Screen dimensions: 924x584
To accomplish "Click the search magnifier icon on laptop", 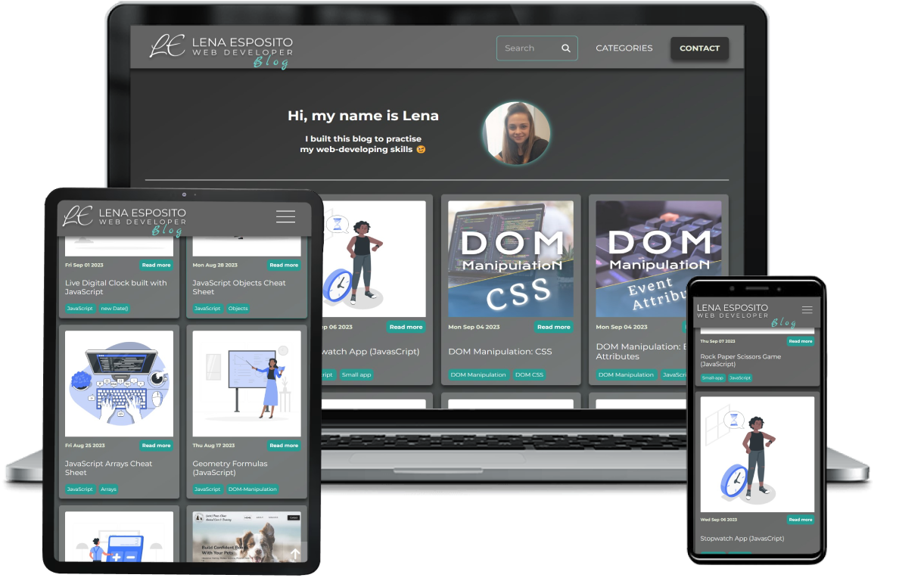I will coord(565,48).
